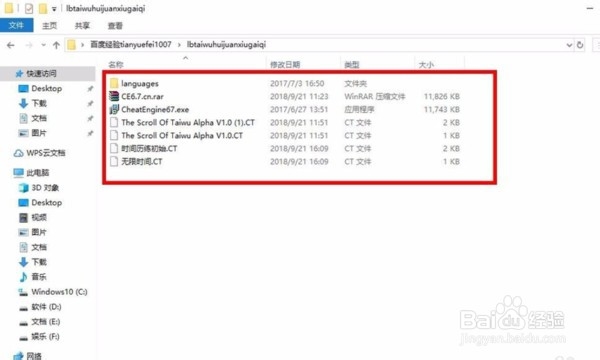The height and width of the screenshot is (360, 600).
Task: Switch to the 查看 ribbon tab
Action: point(115,26)
